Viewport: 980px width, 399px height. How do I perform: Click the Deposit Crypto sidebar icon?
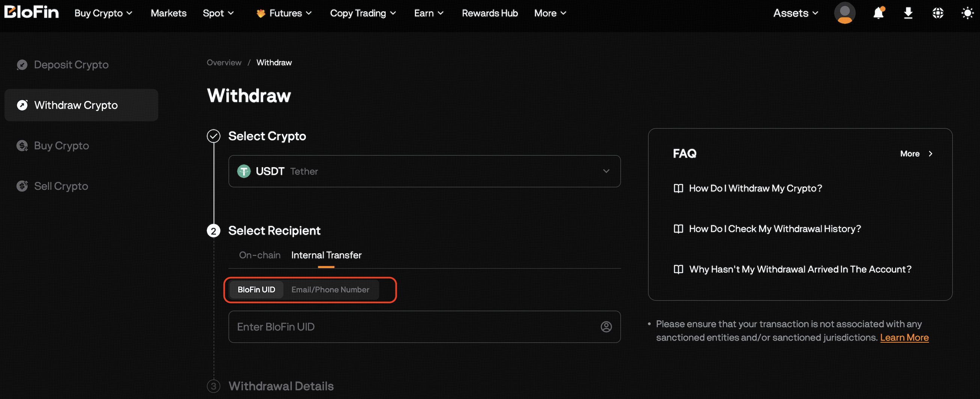(x=22, y=65)
